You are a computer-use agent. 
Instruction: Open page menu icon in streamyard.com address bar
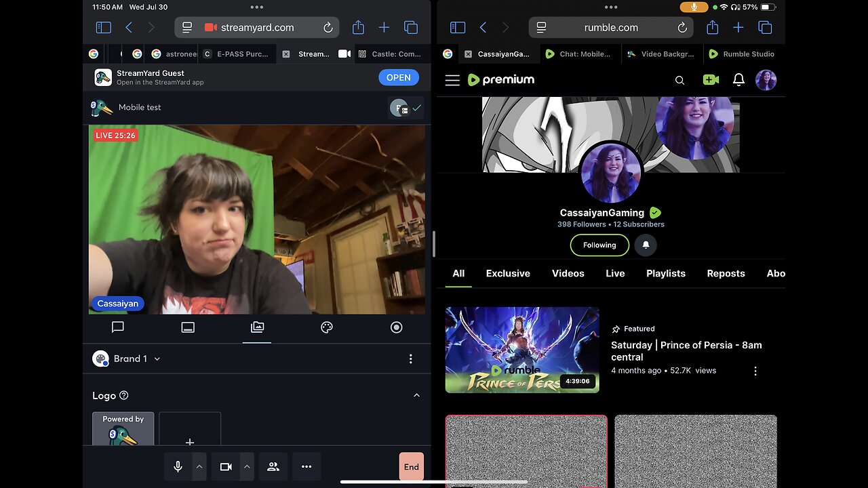(x=187, y=28)
